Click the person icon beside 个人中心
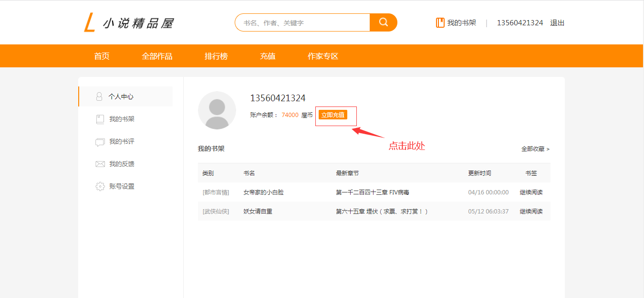The height and width of the screenshot is (298, 644). point(99,96)
